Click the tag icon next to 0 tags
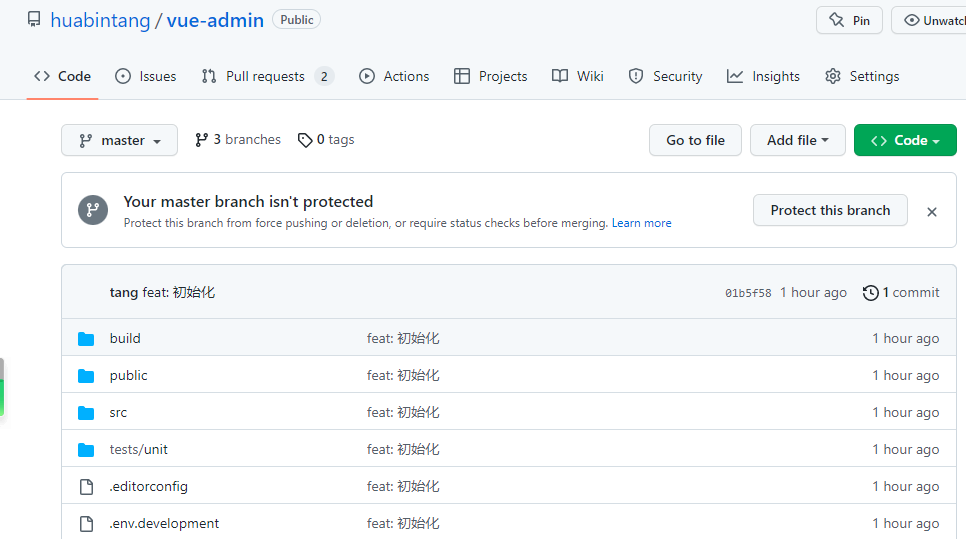Viewport: 966px width, 539px height. click(305, 140)
